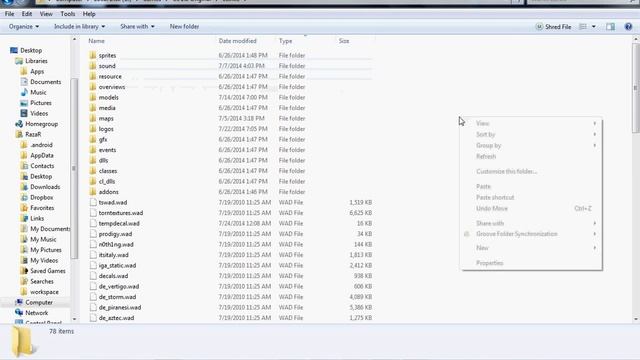Toggle the preview pane icon

point(610,27)
